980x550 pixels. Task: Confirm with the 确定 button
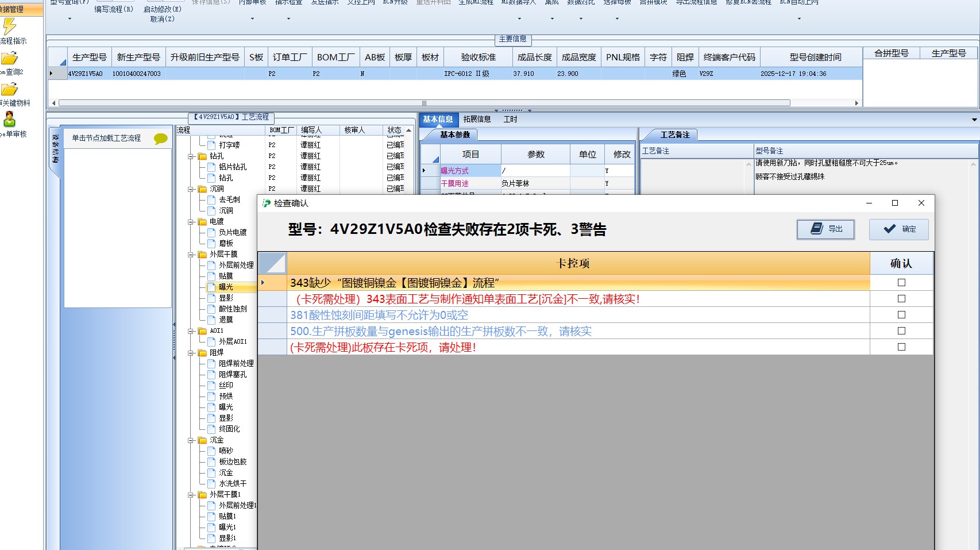point(898,229)
